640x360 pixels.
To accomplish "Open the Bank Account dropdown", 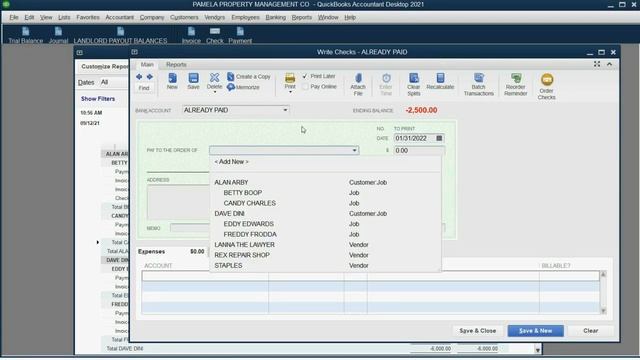I will tap(285, 110).
